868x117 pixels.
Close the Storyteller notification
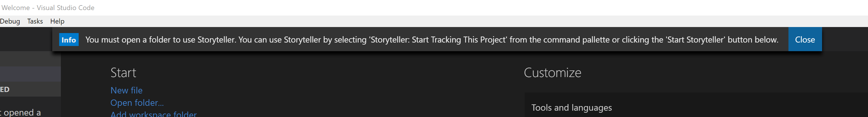(x=805, y=39)
